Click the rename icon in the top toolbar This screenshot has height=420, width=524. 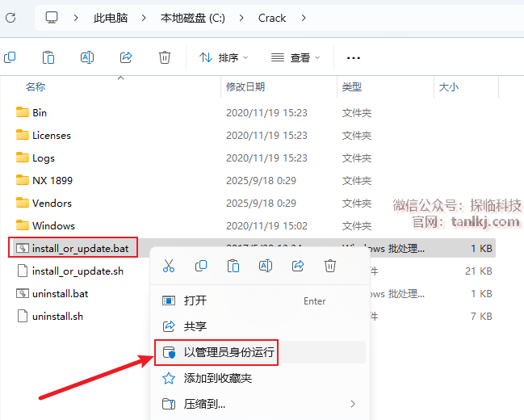[87, 57]
